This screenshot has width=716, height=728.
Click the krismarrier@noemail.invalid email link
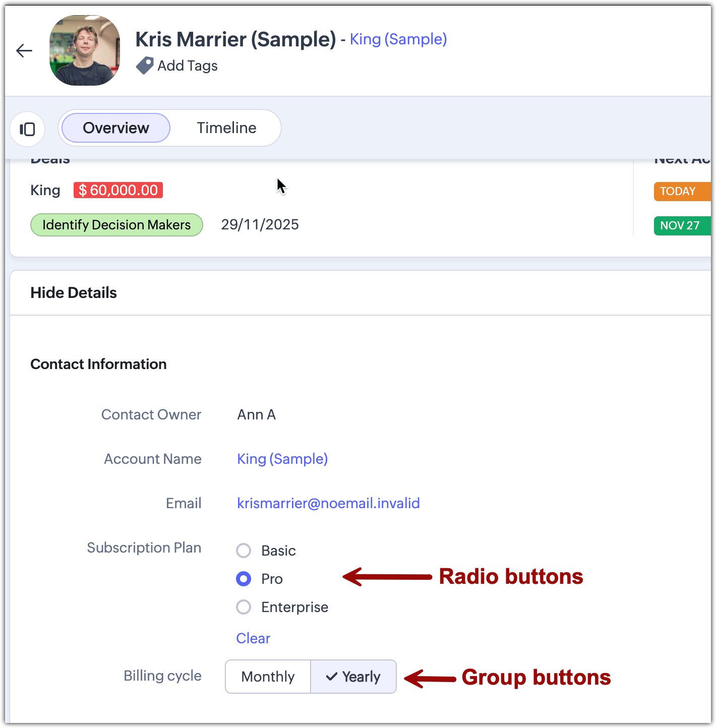(x=328, y=503)
